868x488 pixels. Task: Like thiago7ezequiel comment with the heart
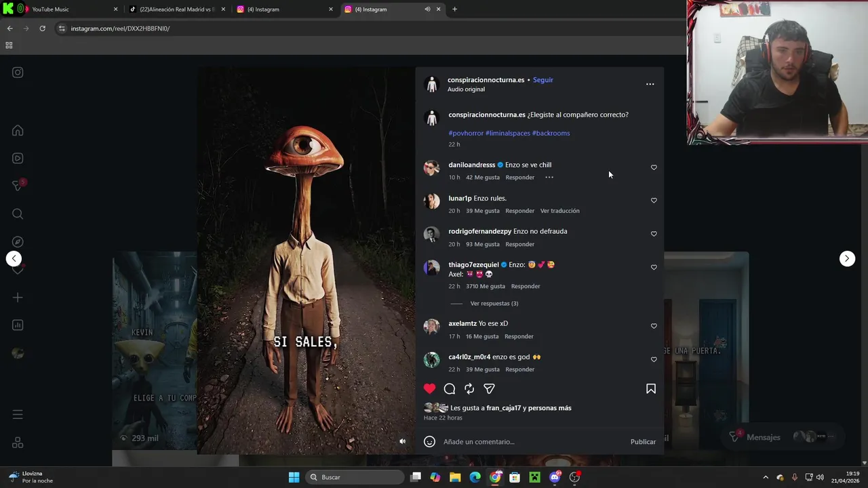[654, 267]
